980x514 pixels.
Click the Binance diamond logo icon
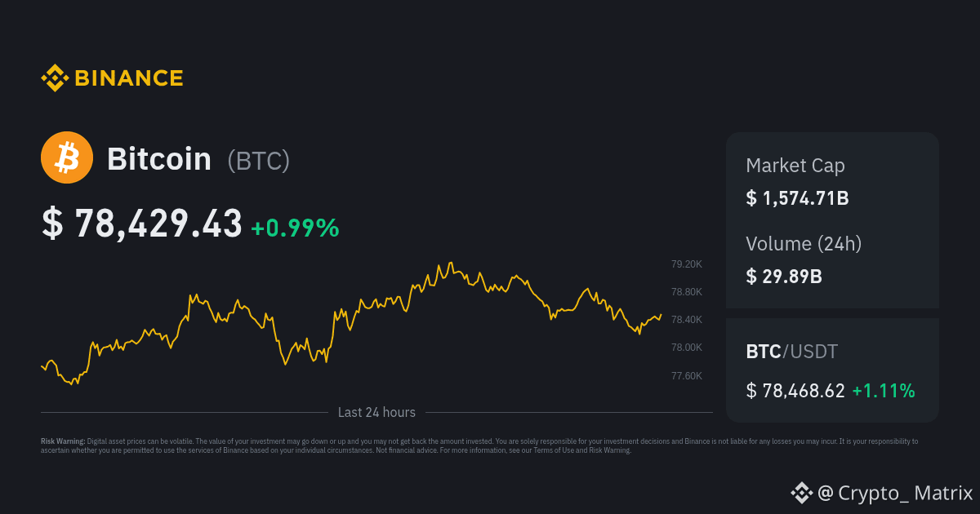55,78
